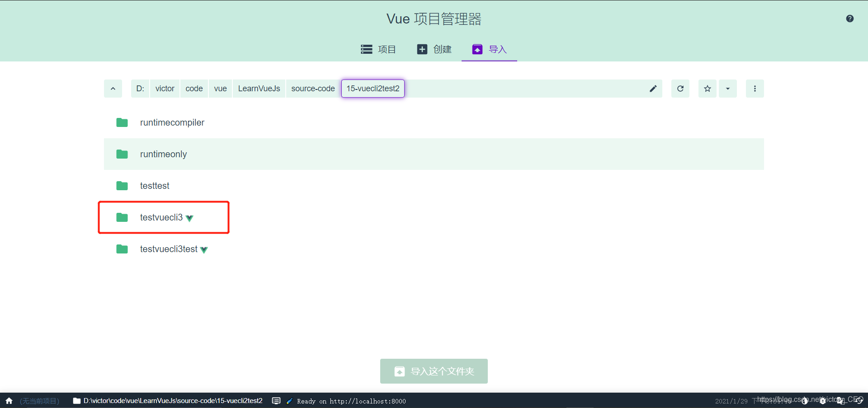Click the folder icon beside testtest
Image resolution: width=868 pixels, height=408 pixels.
(x=122, y=186)
